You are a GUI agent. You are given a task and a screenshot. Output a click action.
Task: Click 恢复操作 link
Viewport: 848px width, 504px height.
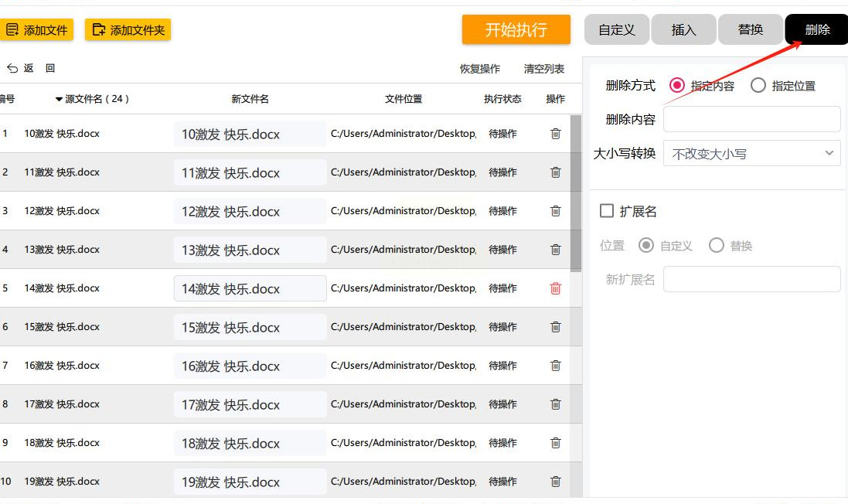click(480, 69)
